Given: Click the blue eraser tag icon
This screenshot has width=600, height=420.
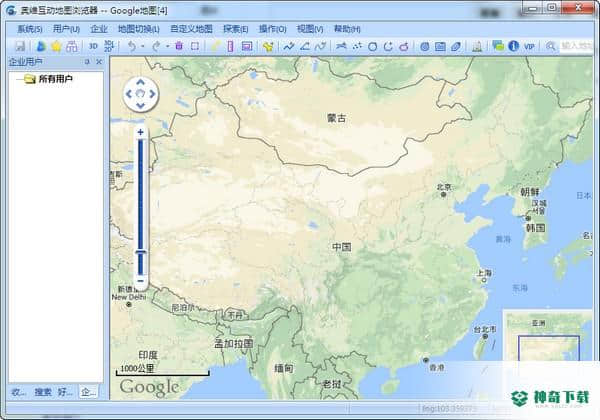Looking at the screenshot, I should (456, 47).
